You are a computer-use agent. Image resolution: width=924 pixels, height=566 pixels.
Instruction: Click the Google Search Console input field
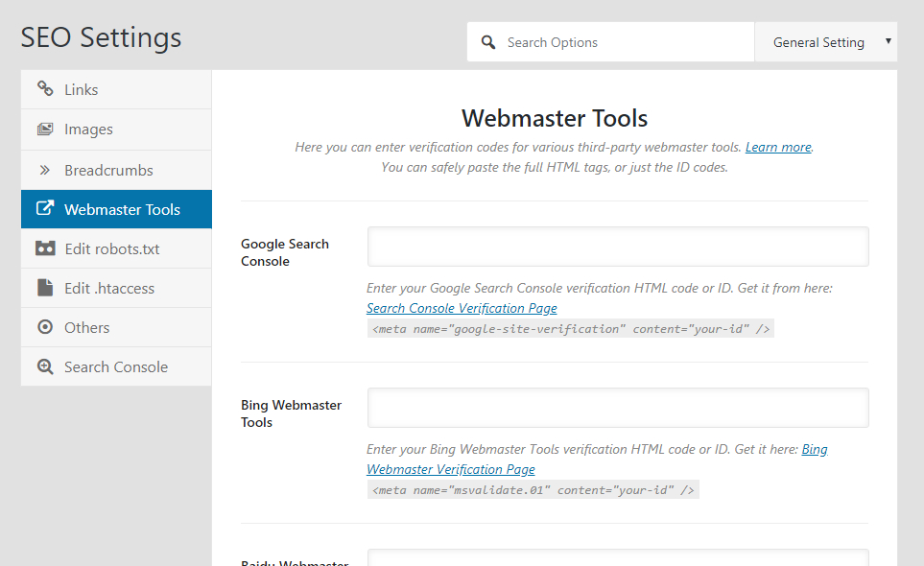tap(618, 247)
